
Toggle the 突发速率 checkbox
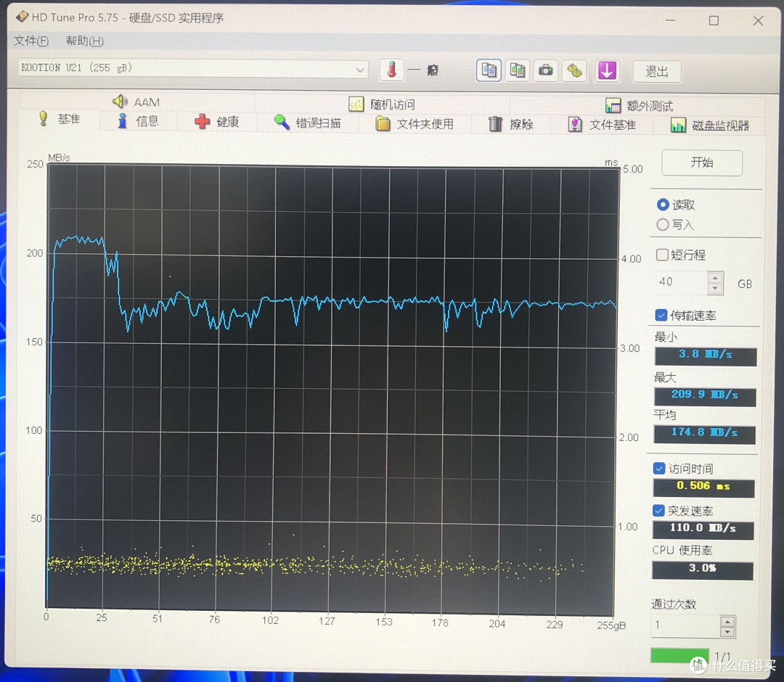[x=658, y=510]
